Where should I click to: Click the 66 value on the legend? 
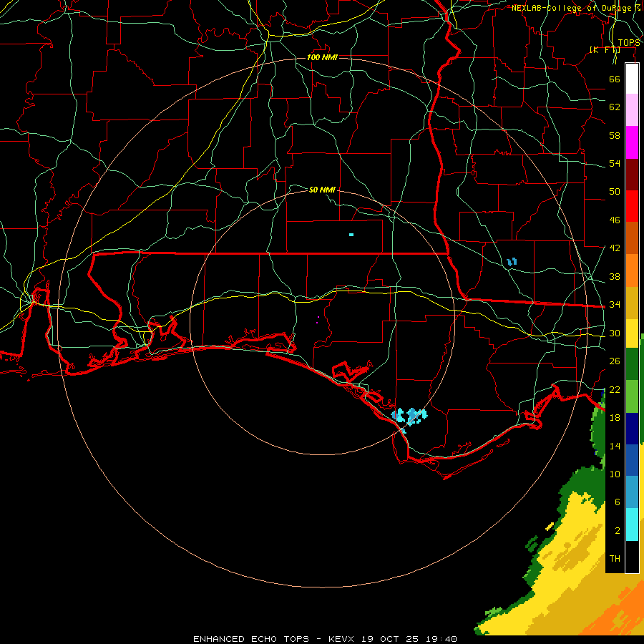coord(615,79)
